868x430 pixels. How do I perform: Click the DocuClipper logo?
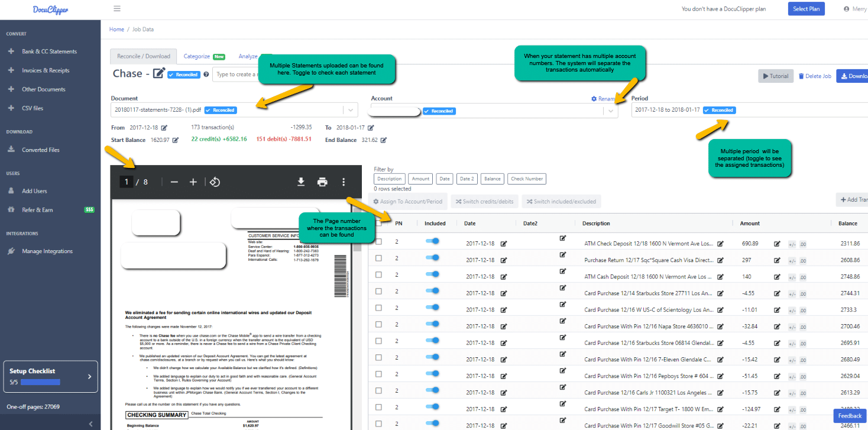[50, 9]
